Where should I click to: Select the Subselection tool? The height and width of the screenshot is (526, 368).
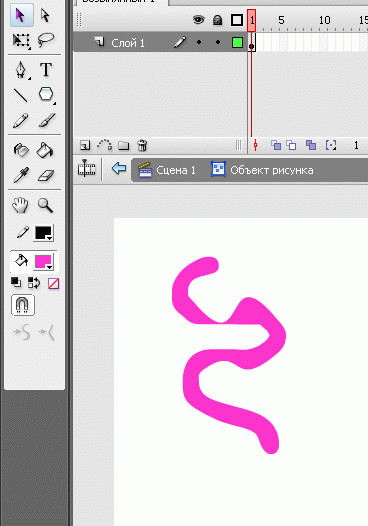coord(46,15)
